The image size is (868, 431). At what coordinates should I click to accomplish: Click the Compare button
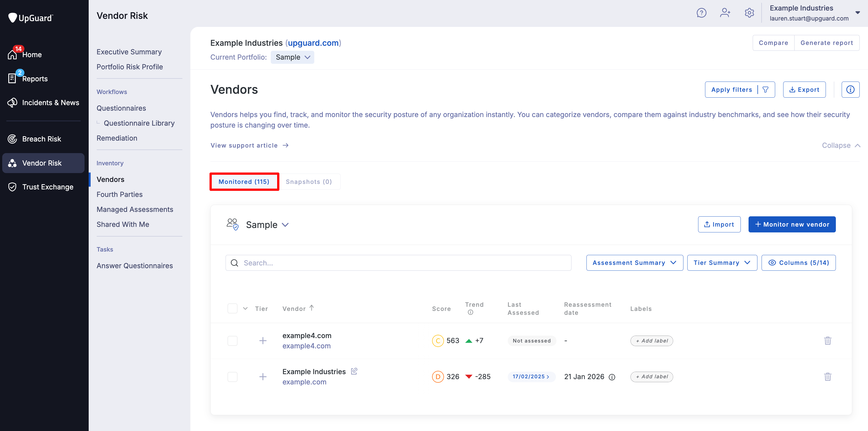(773, 43)
